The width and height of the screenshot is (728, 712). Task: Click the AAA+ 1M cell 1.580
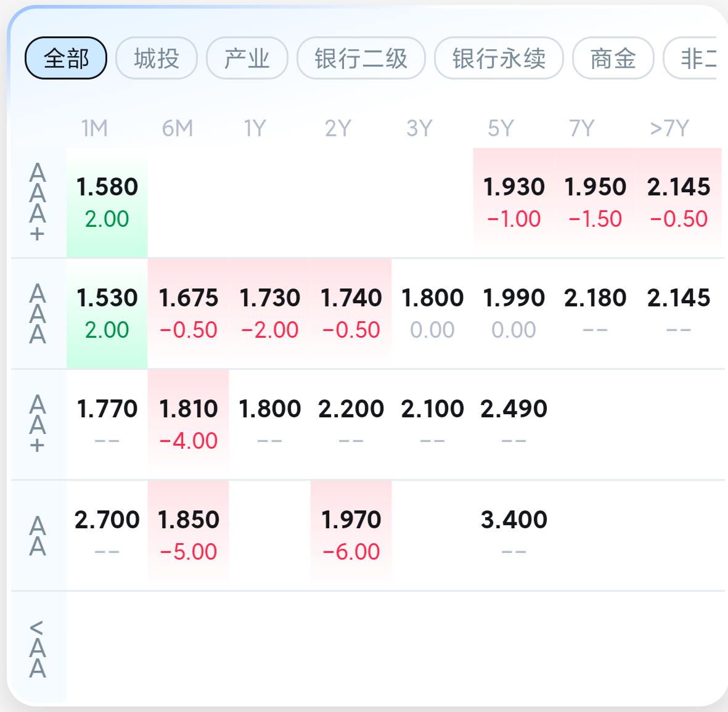coord(107,202)
